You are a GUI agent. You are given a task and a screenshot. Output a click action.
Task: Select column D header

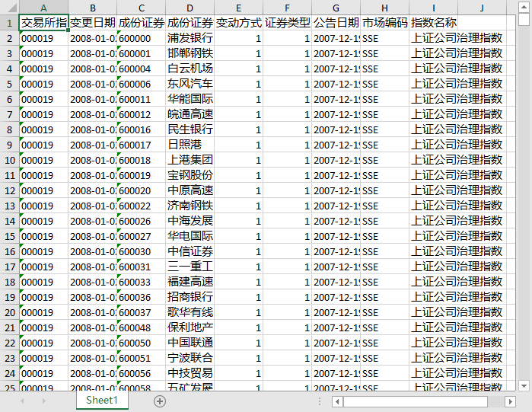(x=190, y=8)
